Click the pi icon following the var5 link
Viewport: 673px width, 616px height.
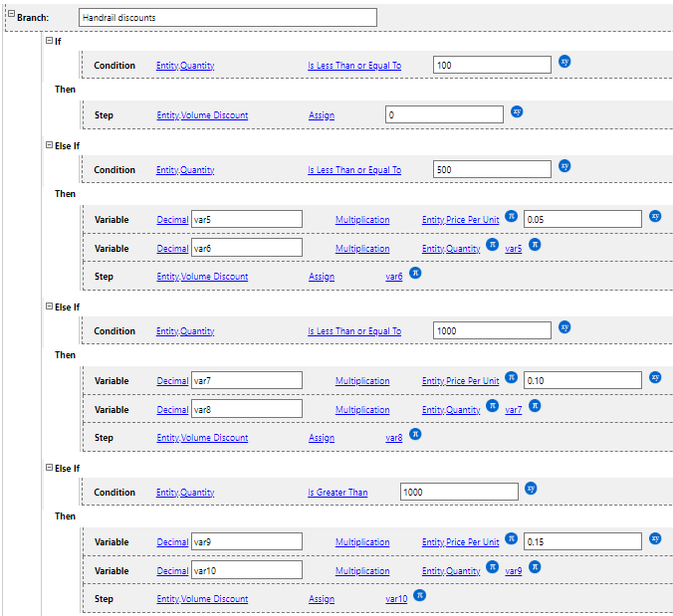[535, 245]
